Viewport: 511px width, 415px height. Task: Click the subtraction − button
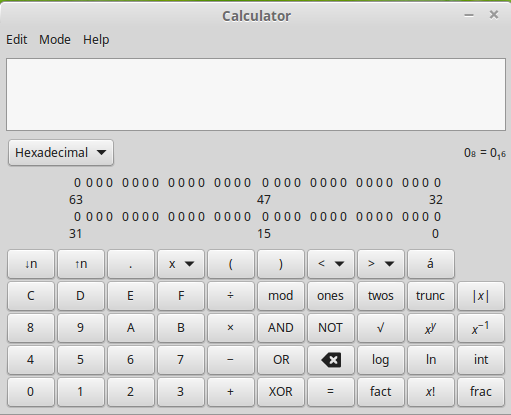231,360
